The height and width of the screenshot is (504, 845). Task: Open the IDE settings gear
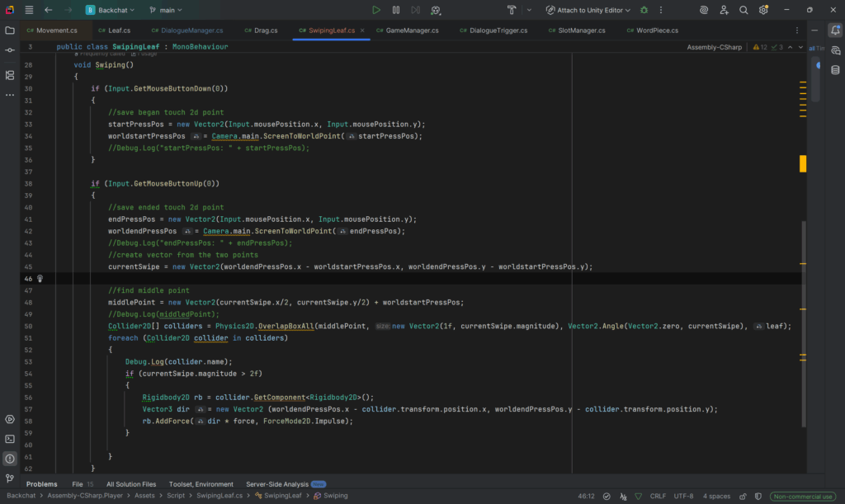click(x=763, y=10)
